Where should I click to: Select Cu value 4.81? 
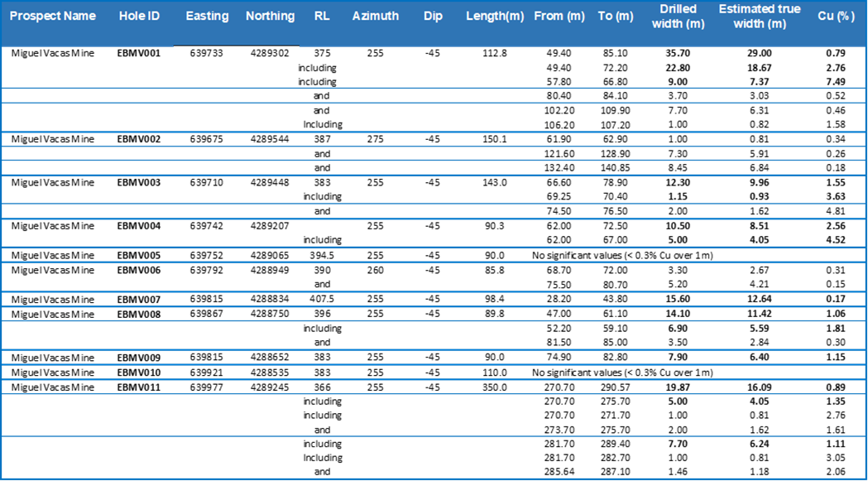point(836,211)
